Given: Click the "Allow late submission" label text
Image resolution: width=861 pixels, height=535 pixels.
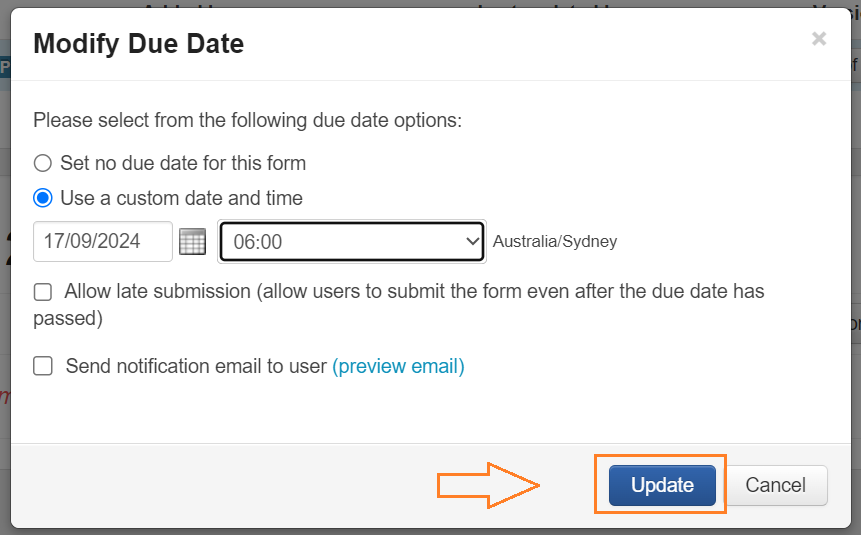Looking at the screenshot, I should 157,292.
